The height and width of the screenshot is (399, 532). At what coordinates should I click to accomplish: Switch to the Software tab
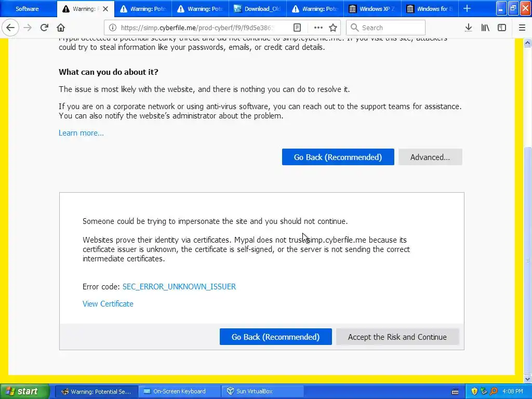pyautogui.click(x=27, y=9)
